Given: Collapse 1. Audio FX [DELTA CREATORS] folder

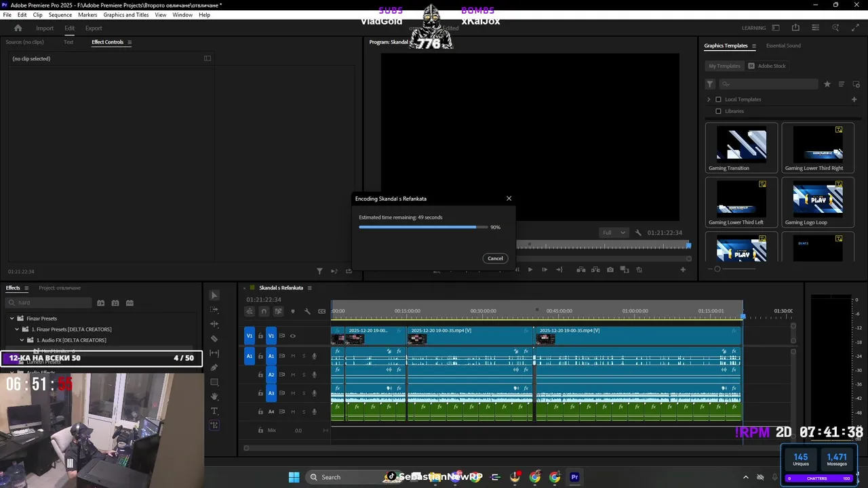Looking at the screenshot, I should point(22,340).
